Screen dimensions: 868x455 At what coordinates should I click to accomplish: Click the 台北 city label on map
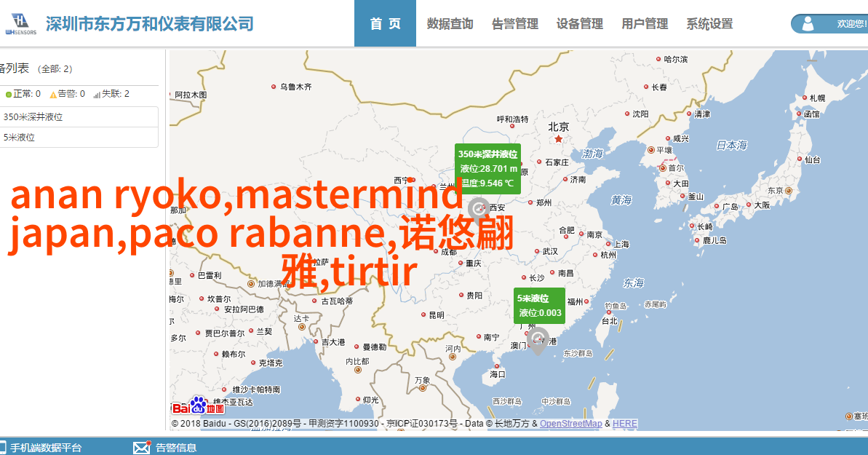pyautogui.click(x=610, y=321)
